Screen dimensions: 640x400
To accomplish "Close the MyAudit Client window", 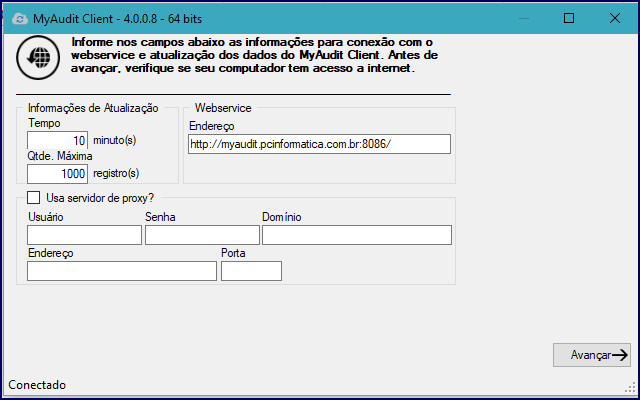I will click(x=615, y=18).
